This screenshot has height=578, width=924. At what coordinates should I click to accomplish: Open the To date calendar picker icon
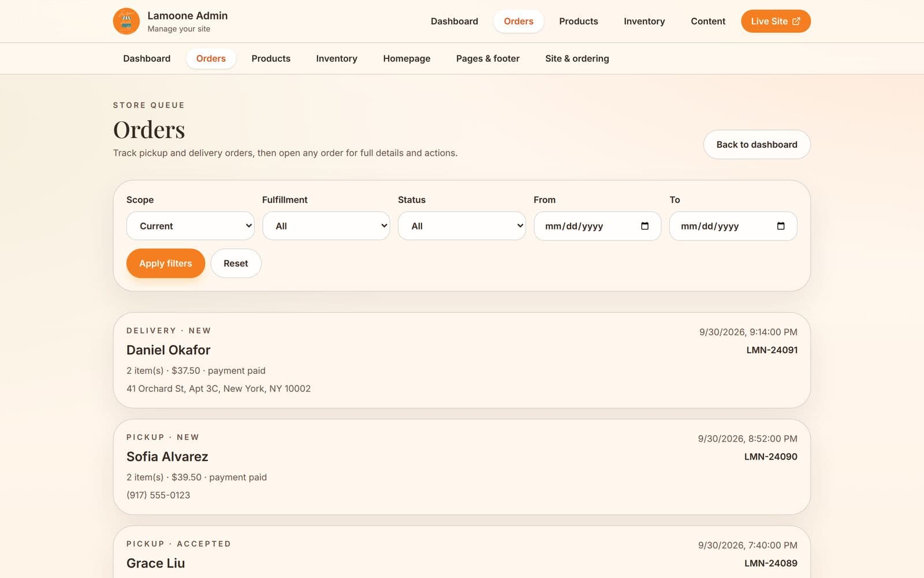pyautogui.click(x=781, y=226)
